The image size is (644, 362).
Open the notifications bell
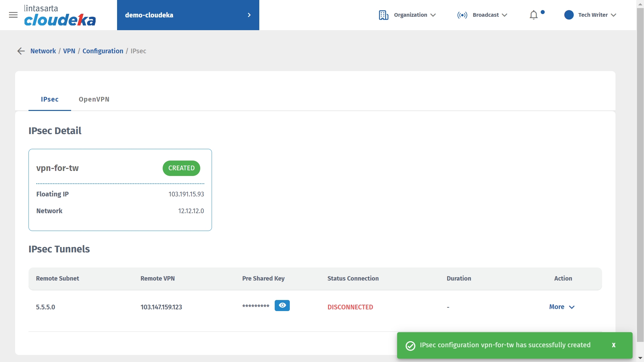(534, 15)
